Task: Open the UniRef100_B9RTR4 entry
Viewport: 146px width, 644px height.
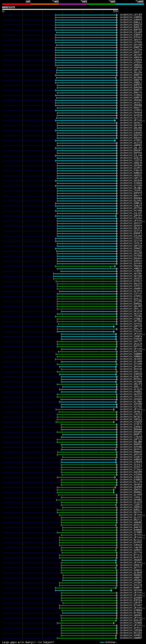Action: pyautogui.click(x=131, y=30)
